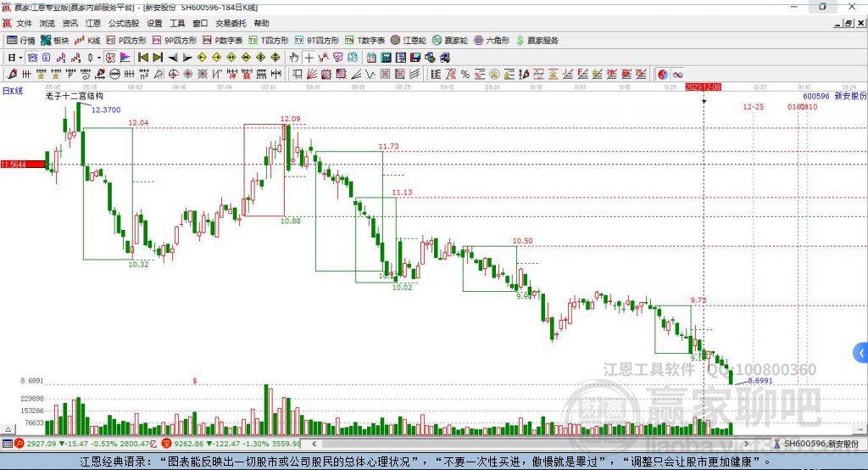868x470 pixels.
Task: Click the yellow diamond left-right arrow icon
Action: coord(231,58)
